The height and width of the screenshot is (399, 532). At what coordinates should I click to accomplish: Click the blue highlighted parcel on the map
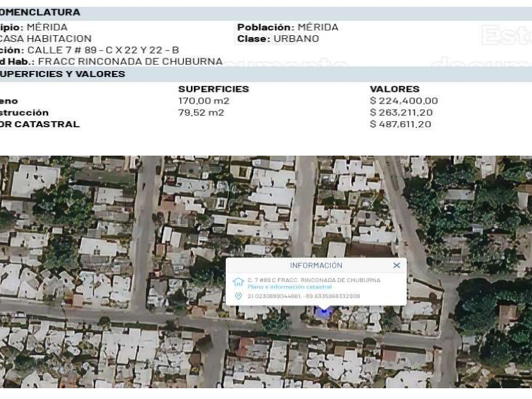click(324, 312)
